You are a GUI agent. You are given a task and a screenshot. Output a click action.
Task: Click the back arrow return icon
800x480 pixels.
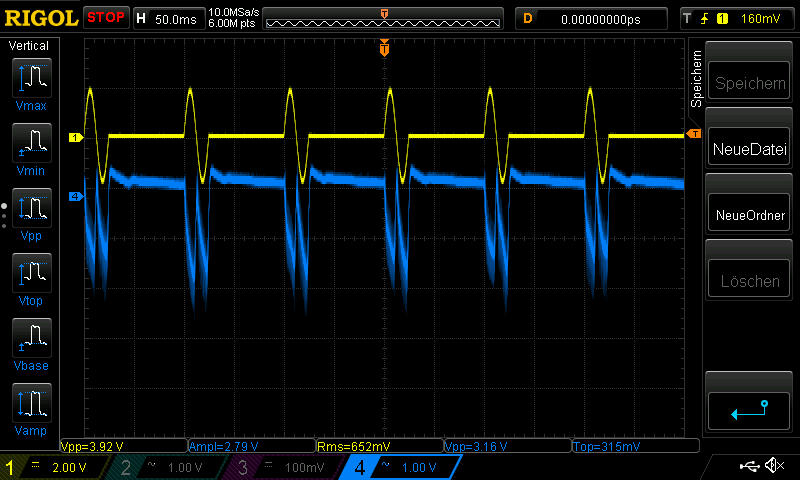click(749, 410)
